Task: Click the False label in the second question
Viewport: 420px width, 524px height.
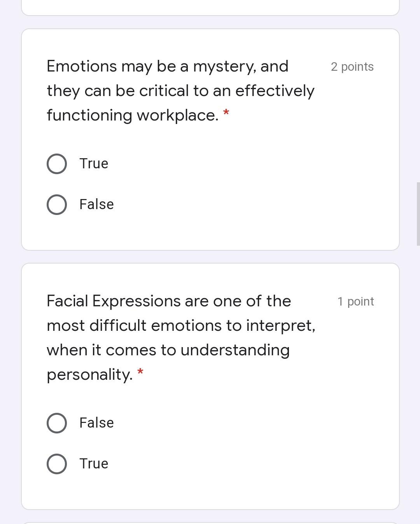Action: [96, 423]
